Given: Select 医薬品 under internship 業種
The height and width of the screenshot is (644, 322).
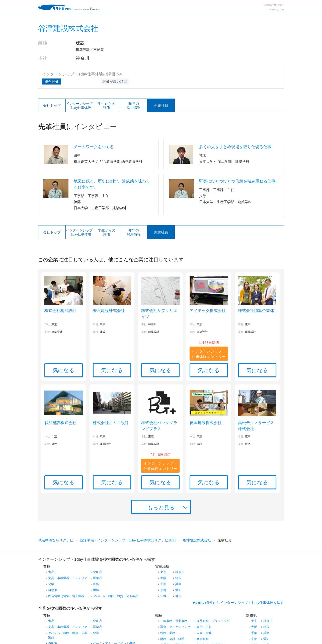Looking at the screenshot, I should coord(98,578).
